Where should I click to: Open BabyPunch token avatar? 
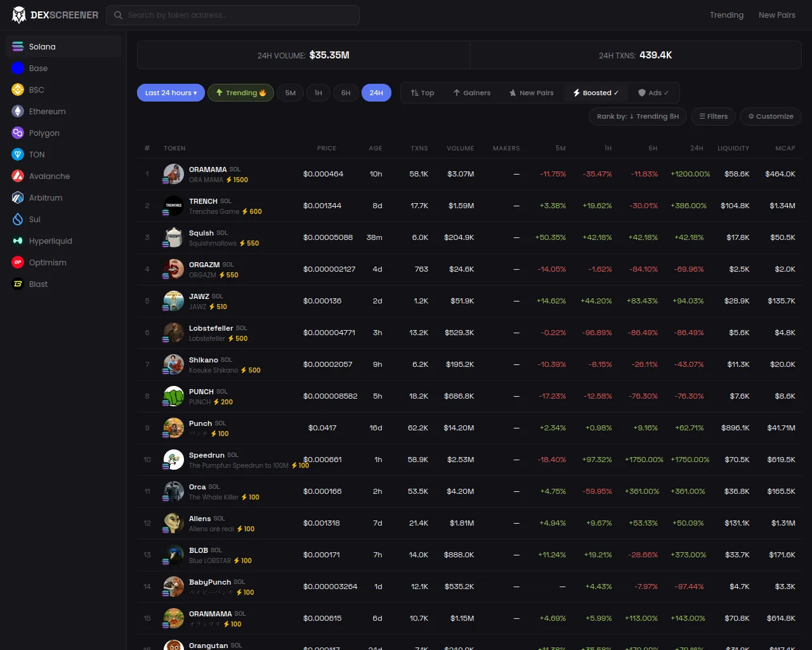tap(174, 587)
